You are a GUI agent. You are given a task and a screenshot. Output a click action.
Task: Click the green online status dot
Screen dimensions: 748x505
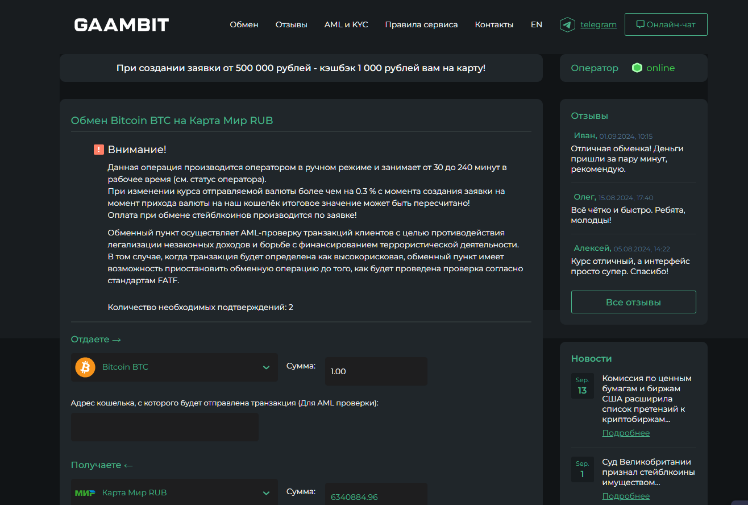tap(637, 68)
